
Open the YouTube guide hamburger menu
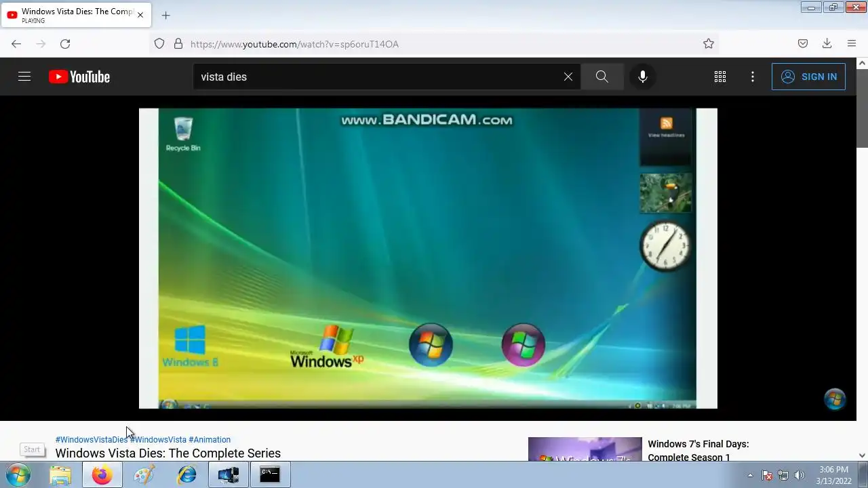click(24, 77)
